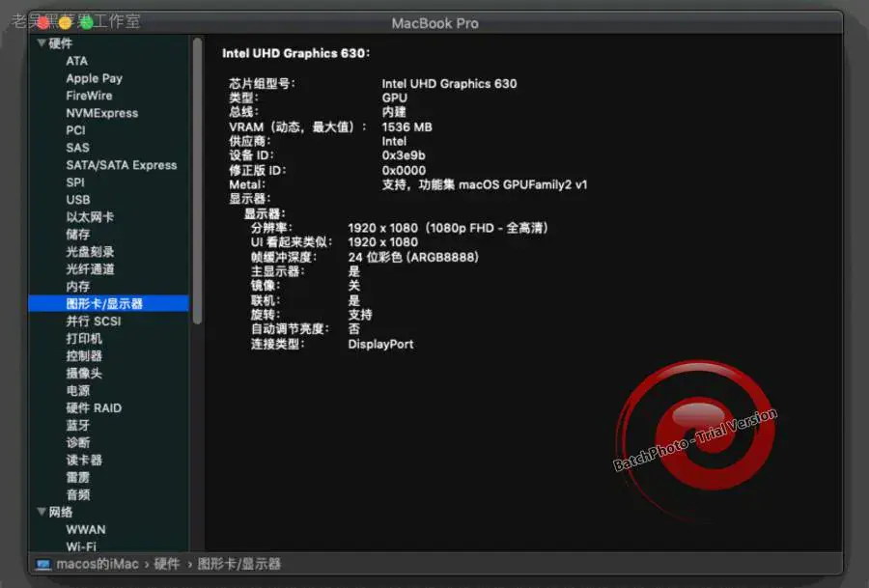Click the computer icon in path bar
The image size is (869, 588).
pos(42,564)
